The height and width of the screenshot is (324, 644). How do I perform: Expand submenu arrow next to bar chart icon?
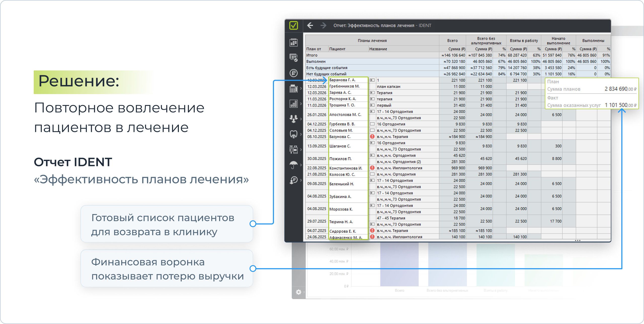pos(301,104)
